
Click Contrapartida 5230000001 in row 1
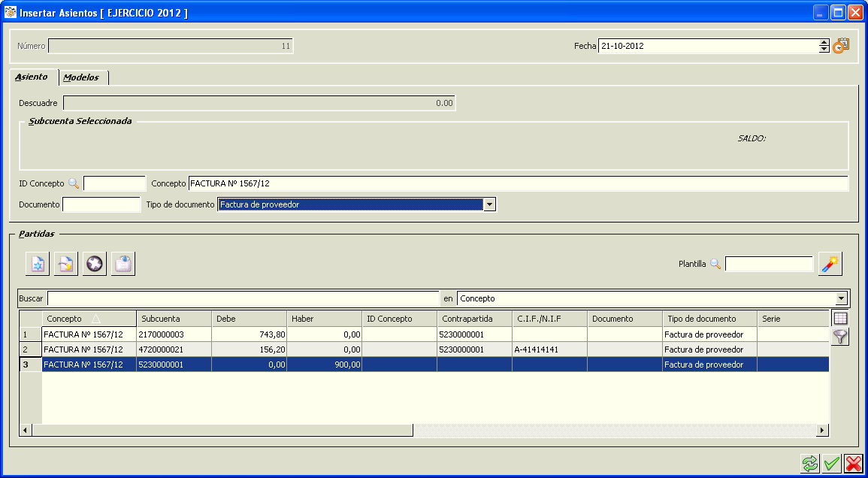point(474,334)
